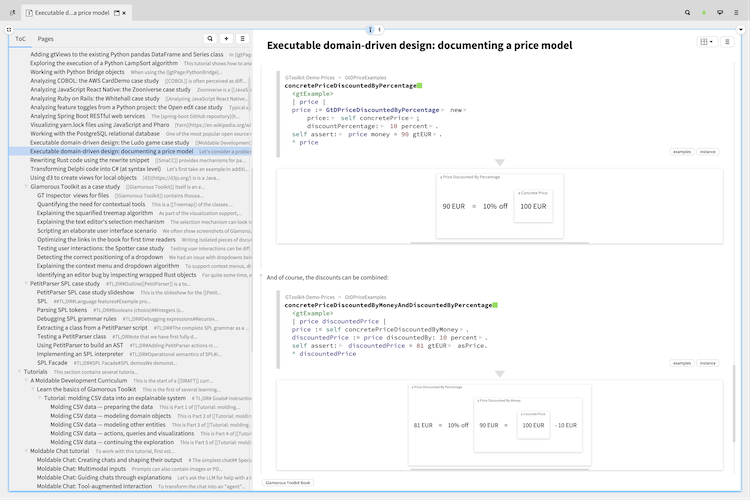Click the highlighted blue pane handle at top center
Screen dimensions: 750x500
click(370, 30)
